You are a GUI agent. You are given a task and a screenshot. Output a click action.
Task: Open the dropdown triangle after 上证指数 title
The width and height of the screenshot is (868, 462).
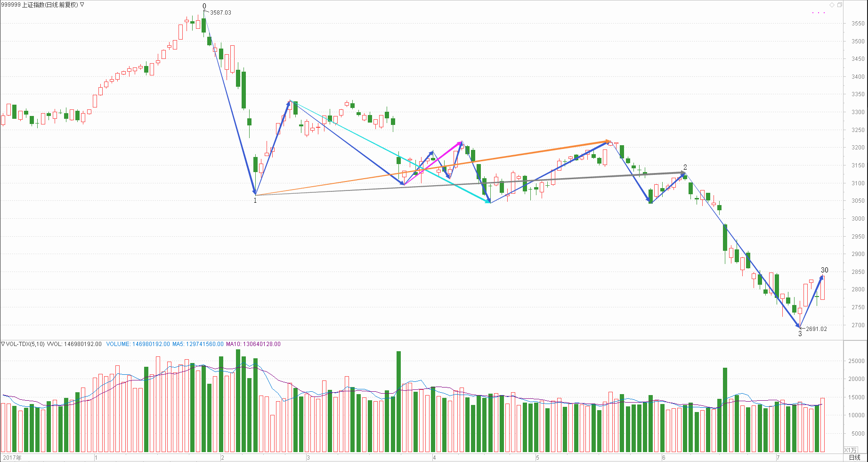82,5
